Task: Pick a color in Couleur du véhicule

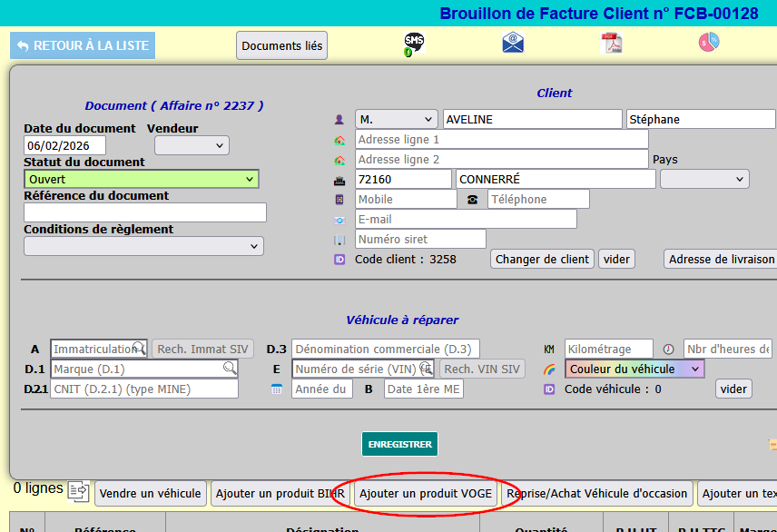Action: coord(634,369)
